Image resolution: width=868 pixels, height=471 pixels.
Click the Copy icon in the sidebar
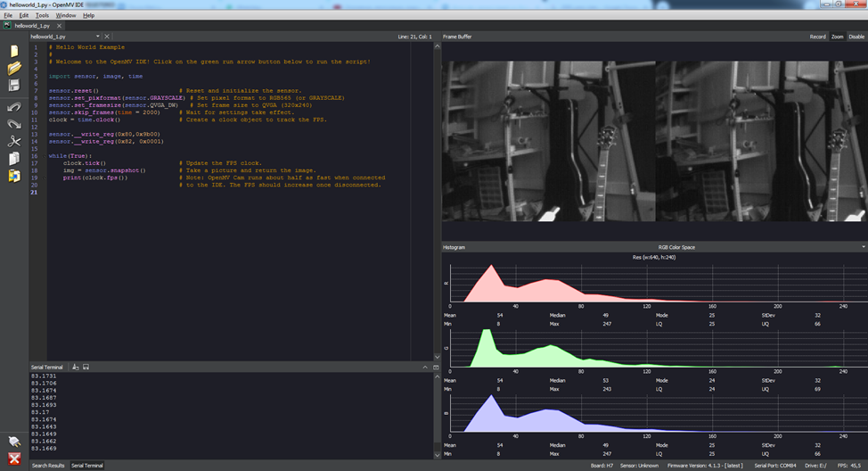click(14, 159)
